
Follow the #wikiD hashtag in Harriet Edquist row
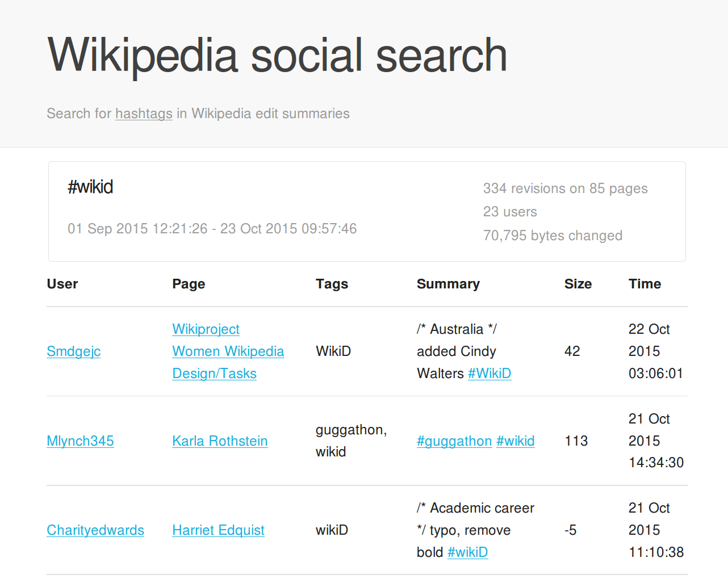(x=467, y=552)
